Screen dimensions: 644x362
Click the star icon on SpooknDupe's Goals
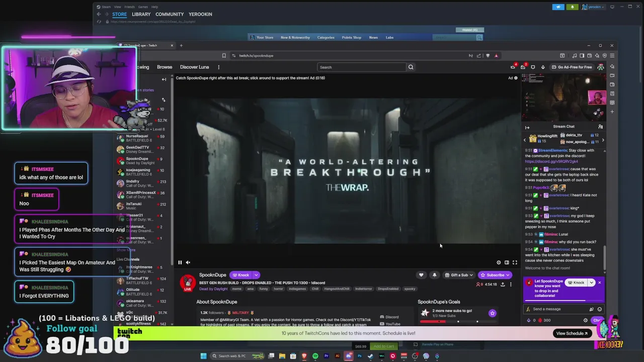coord(492,313)
